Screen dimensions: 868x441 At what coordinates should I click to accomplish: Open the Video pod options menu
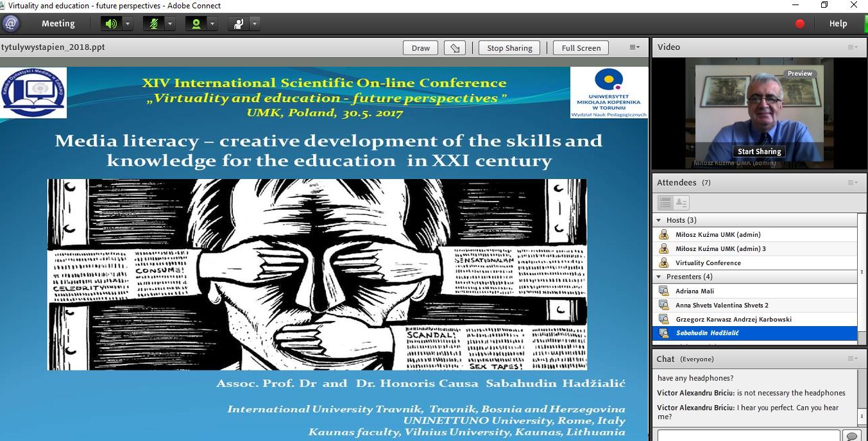coord(853,47)
